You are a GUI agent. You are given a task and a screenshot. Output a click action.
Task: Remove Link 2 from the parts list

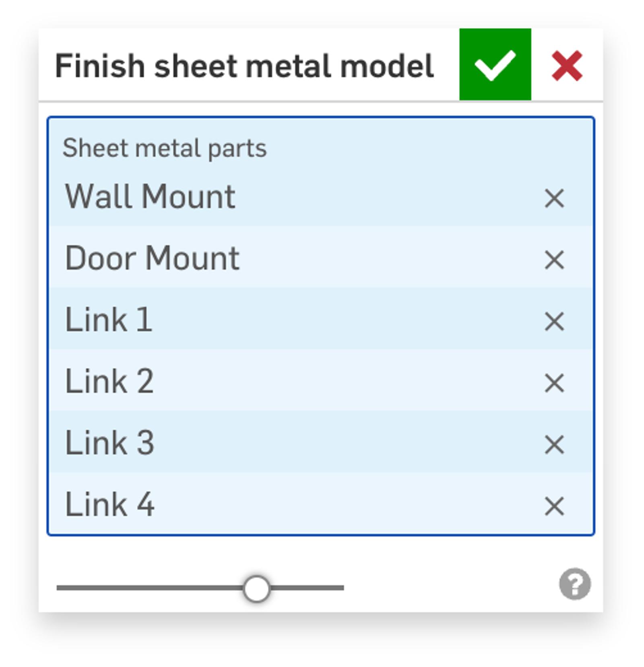click(554, 382)
